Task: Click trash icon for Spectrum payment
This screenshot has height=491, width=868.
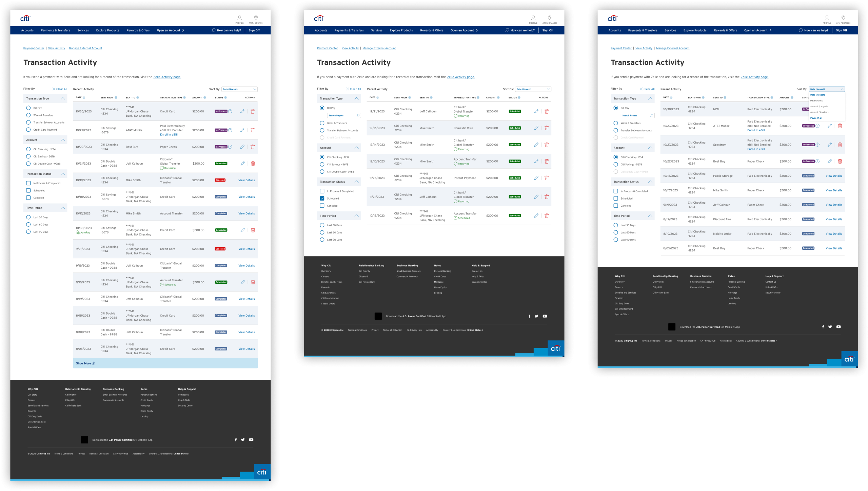Action: pos(840,145)
